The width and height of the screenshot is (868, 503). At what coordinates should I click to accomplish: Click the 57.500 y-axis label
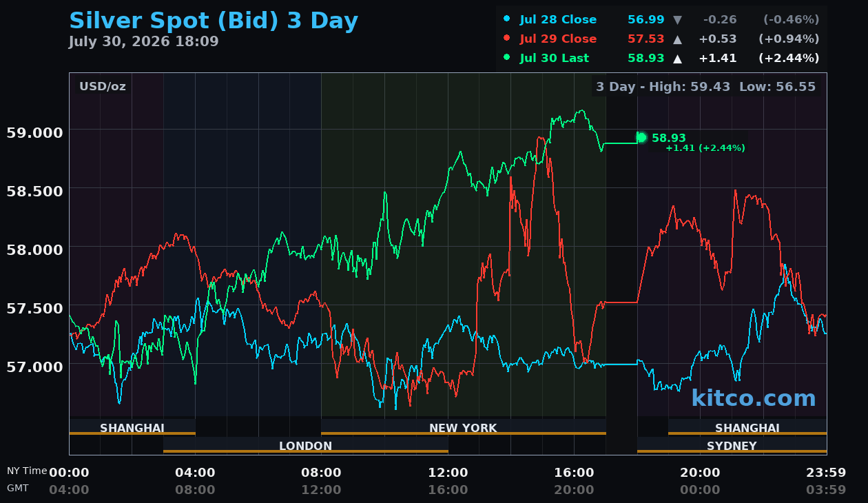34,307
